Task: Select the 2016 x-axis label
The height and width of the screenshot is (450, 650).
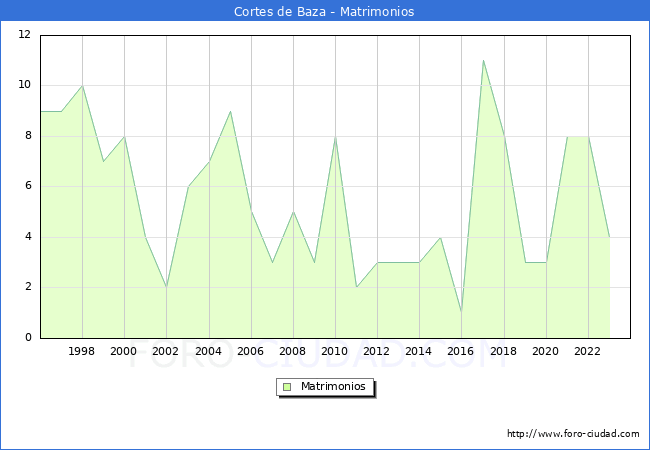Action: pos(461,351)
